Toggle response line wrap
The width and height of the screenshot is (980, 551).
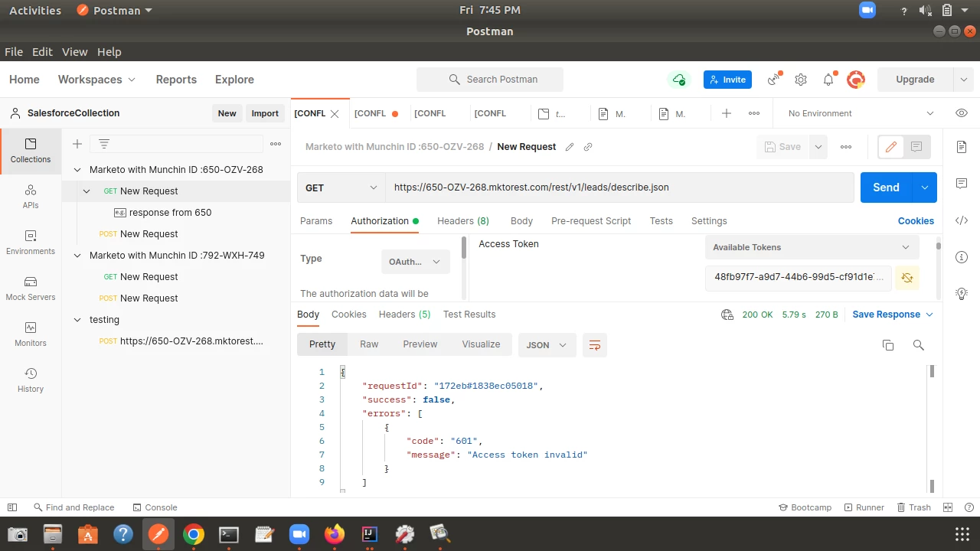click(595, 345)
